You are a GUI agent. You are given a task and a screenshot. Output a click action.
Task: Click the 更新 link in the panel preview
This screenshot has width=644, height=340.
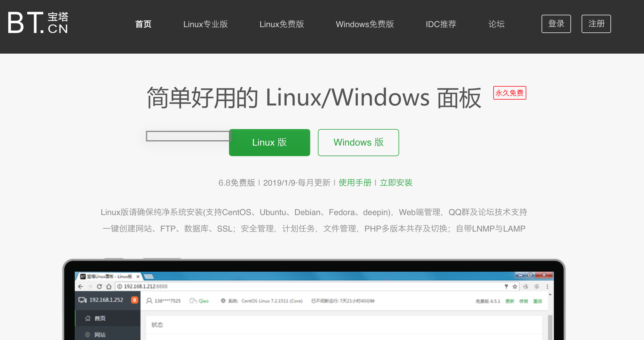(510, 301)
